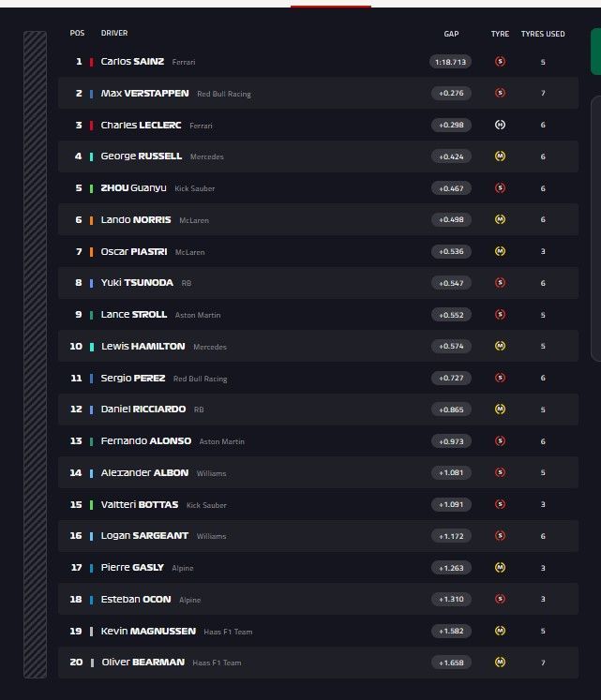The height and width of the screenshot is (700, 601).
Task: Click the 1:18.713 lap time pill
Action: 451,62
